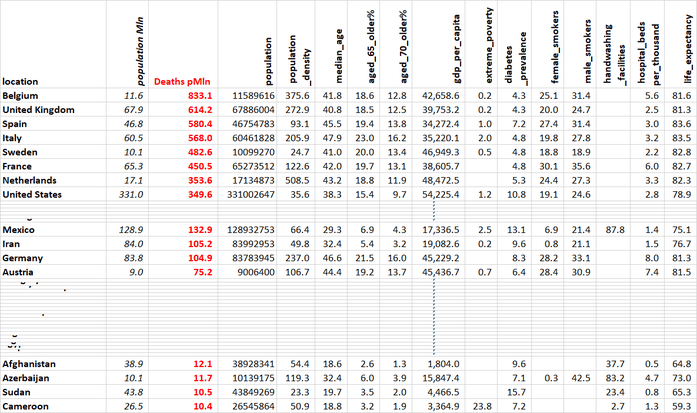The image size is (697, 413).
Task: Select Cameroon's deaths value 10.4
Action: point(203,406)
